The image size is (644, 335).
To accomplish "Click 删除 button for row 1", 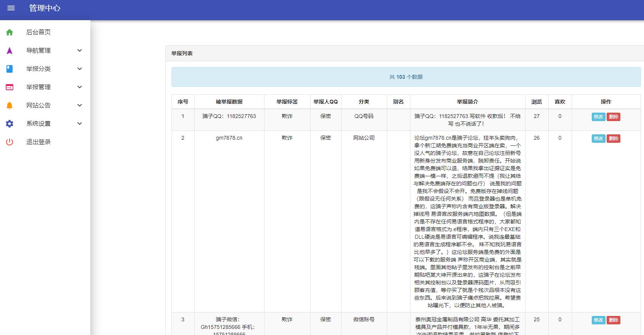I will (x=614, y=117).
